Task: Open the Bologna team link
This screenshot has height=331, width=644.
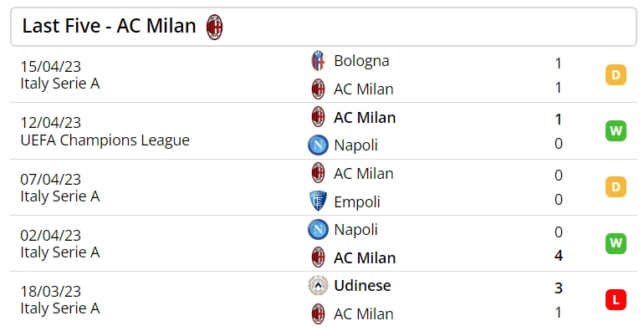Action: (361, 61)
